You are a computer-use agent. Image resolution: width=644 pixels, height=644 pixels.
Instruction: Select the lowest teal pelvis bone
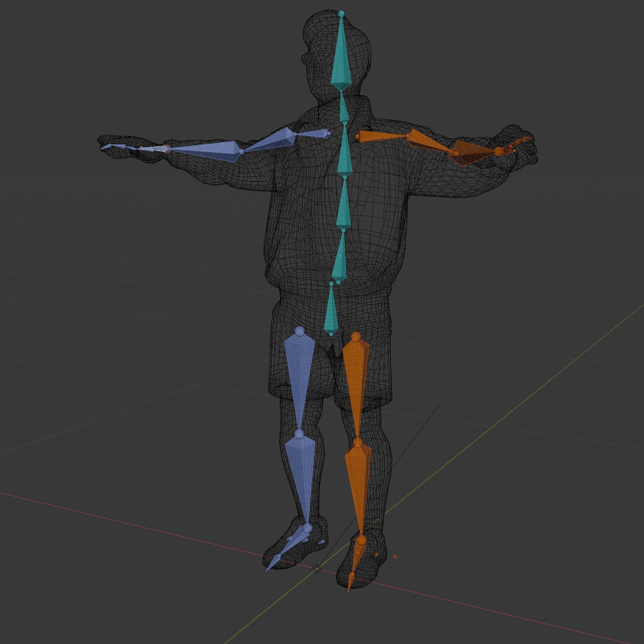[331, 308]
